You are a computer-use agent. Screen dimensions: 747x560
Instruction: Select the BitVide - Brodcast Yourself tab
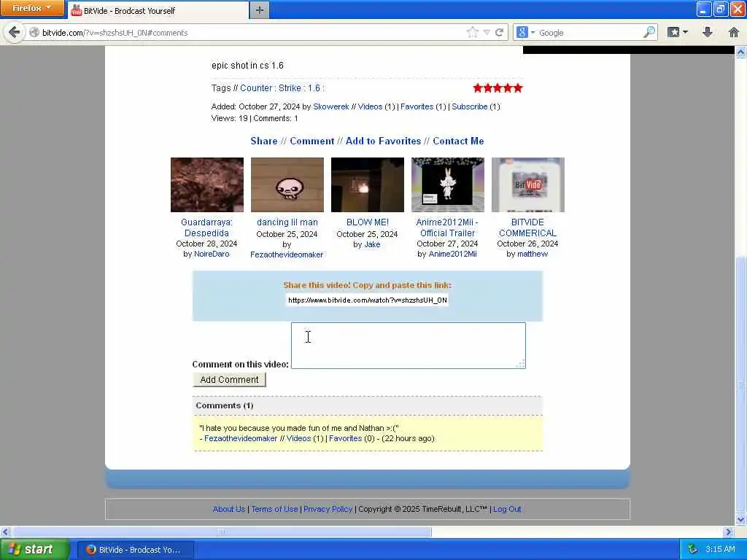[158, 10]
